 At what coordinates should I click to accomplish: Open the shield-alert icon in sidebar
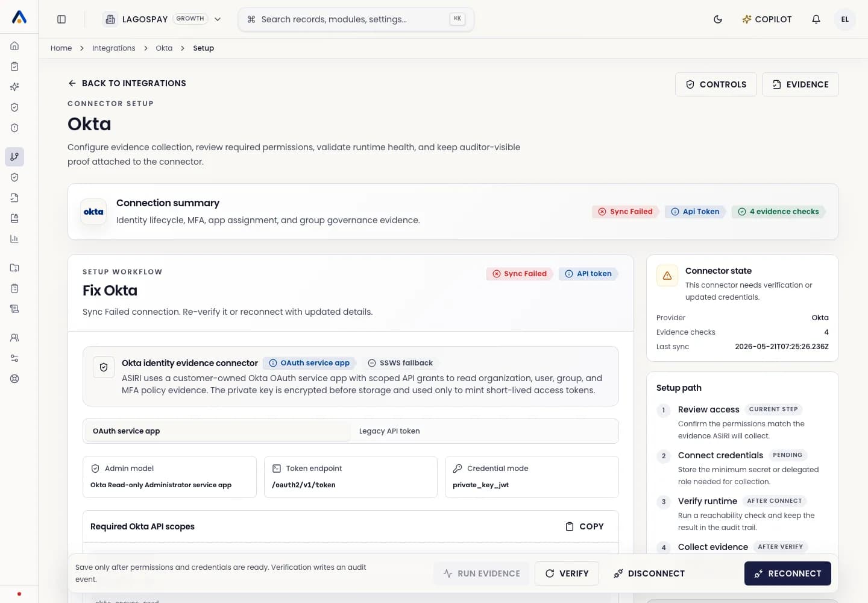coord(14,128)
